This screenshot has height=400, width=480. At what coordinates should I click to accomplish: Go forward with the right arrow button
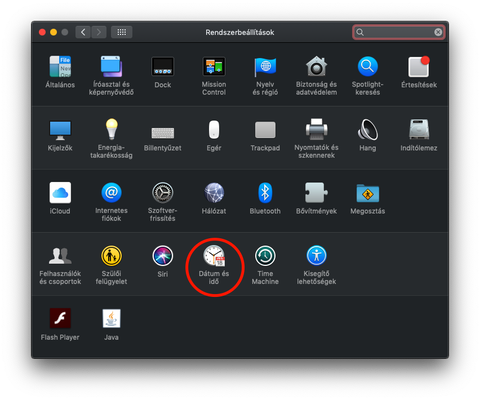[99, 32]
